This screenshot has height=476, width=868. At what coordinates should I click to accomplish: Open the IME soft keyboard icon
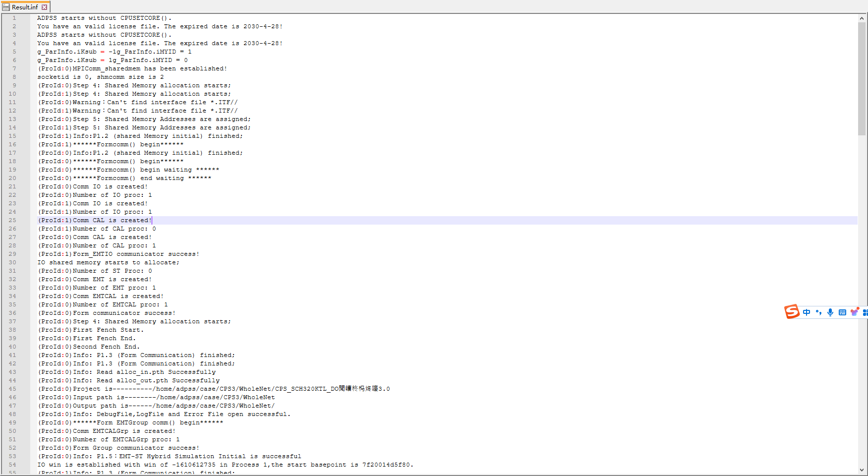click(x=842, y=312)
